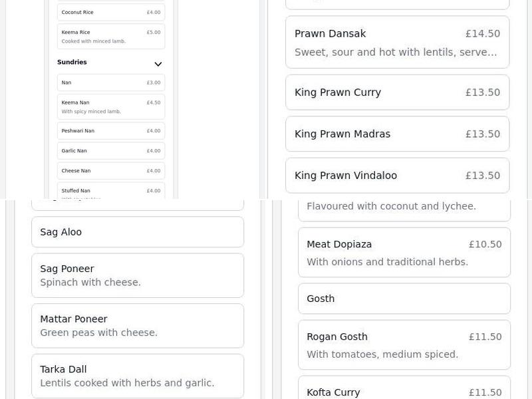The height and width of the screenshot is (399, 532).
Task: Select Peshwari Nan from the menu
Action: [x=111, y=131]
